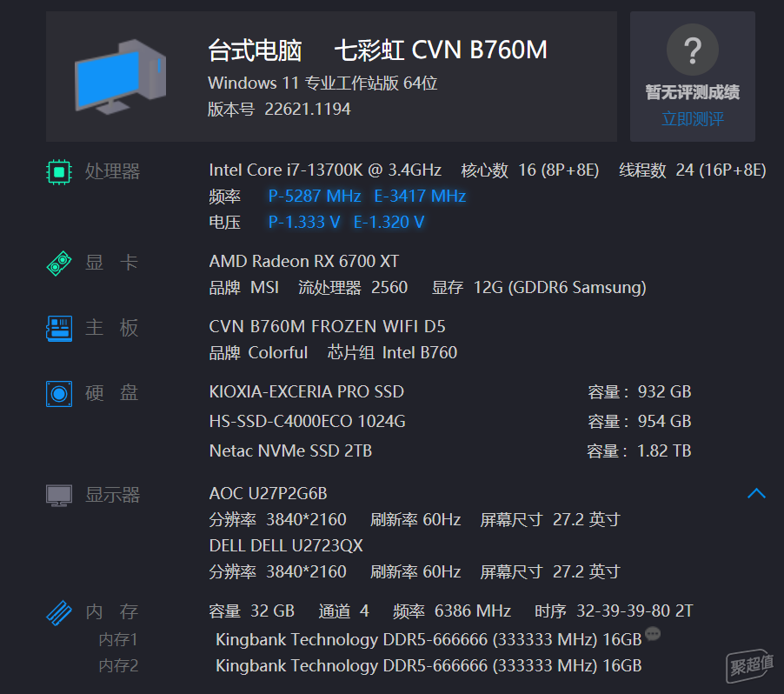Click the 品牌 Colorful value
784x694 pixels.
[258, 353]
